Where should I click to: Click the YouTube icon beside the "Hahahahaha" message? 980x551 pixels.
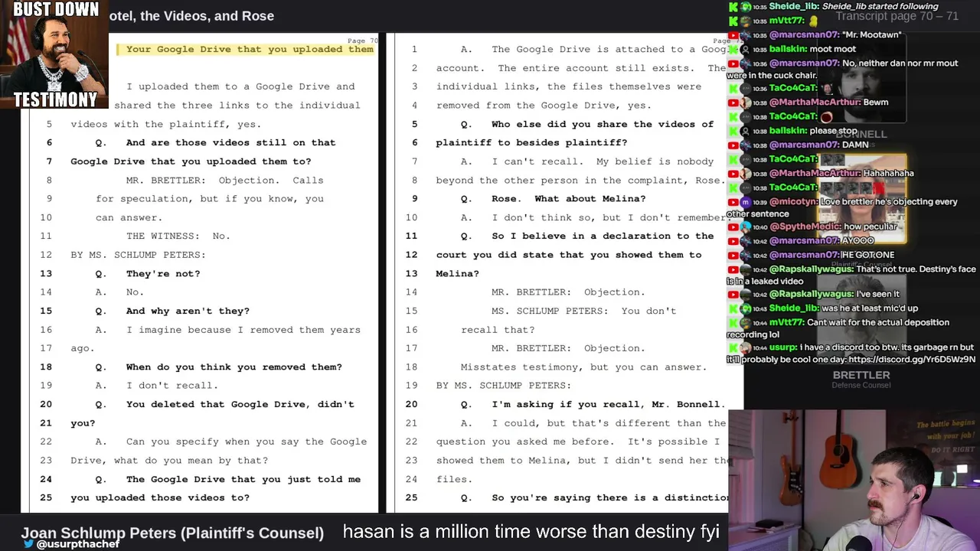point(733,174)
